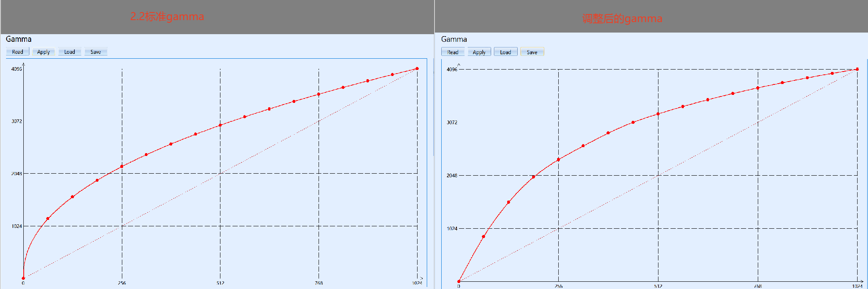Click the red 2.2标准gamma title text

pyautogui.click(x=167, y=16)
